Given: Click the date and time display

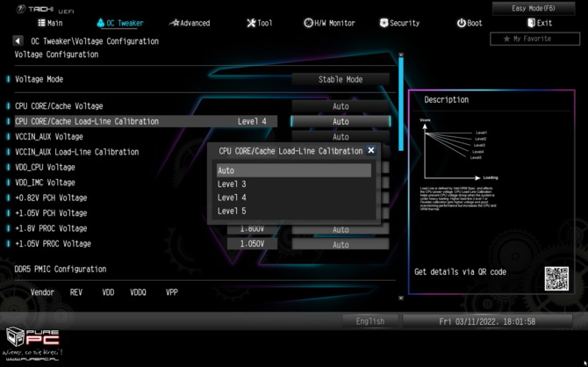Looking at the screenshot, I should coord(487,321).
